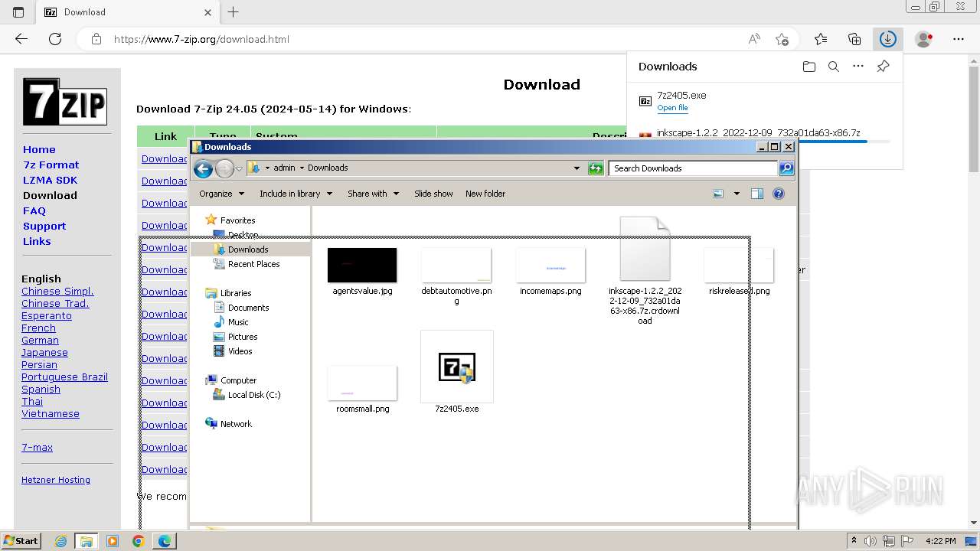This screenshot has width=980, height=551.
Task: Toggle the Explorer preview pane icon
Action: click(757, 194)
